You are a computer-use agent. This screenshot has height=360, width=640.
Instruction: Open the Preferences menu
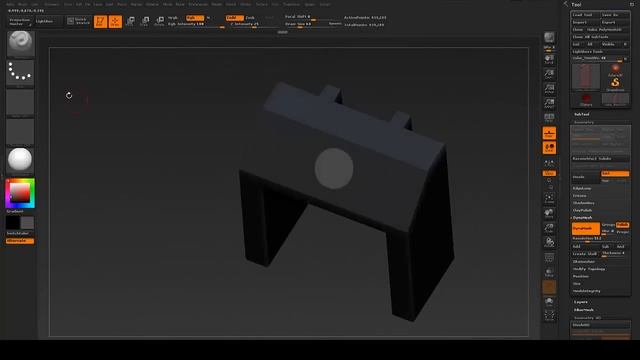(x=198, y=4)
